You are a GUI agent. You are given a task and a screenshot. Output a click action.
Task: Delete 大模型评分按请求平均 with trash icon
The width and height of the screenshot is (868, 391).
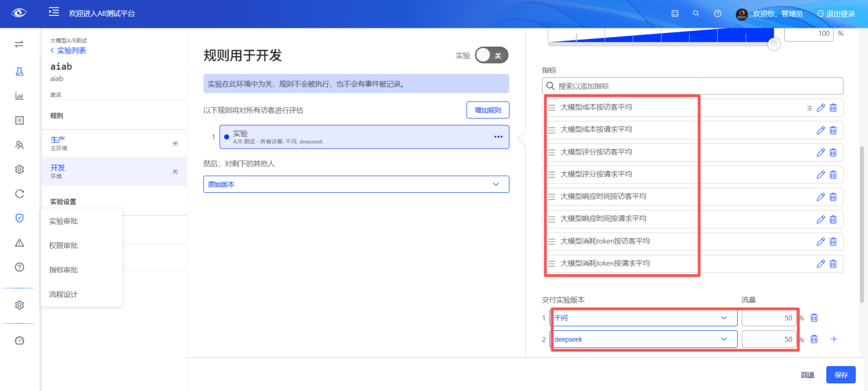[833, 174]
